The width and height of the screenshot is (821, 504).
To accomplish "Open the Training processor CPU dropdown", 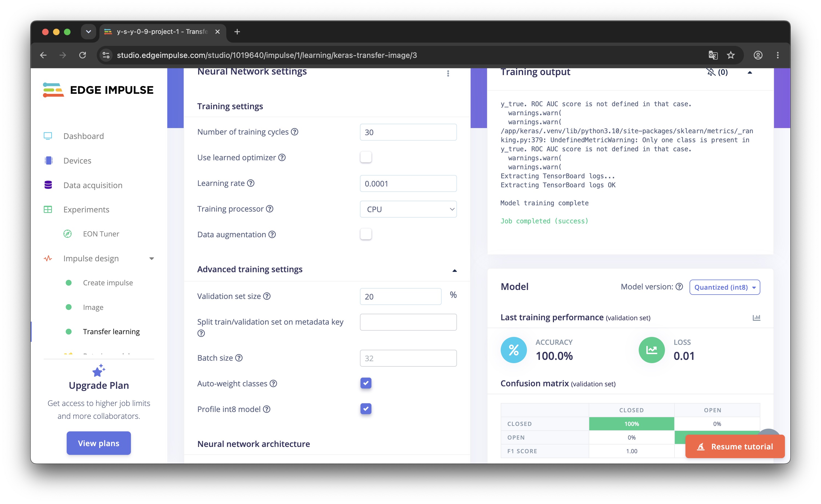I will coord(408,209).
